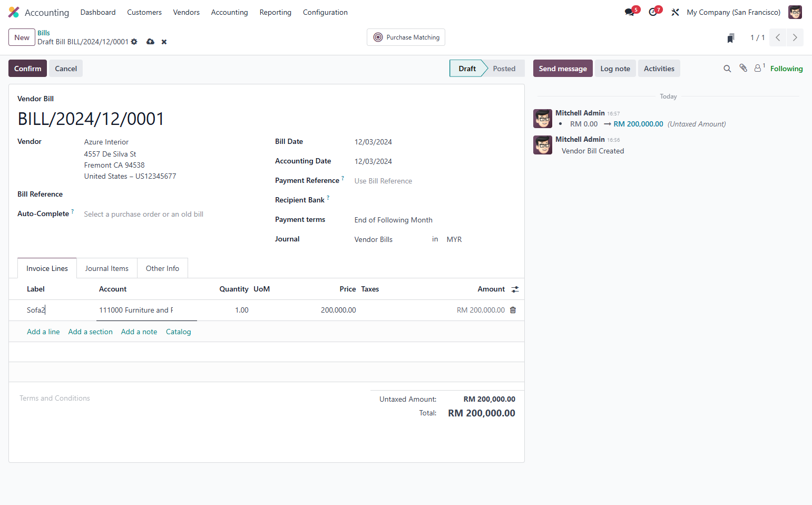Click the Log note button
The height and width of the screenshot is (505, 812).
(x=615, y=69)
